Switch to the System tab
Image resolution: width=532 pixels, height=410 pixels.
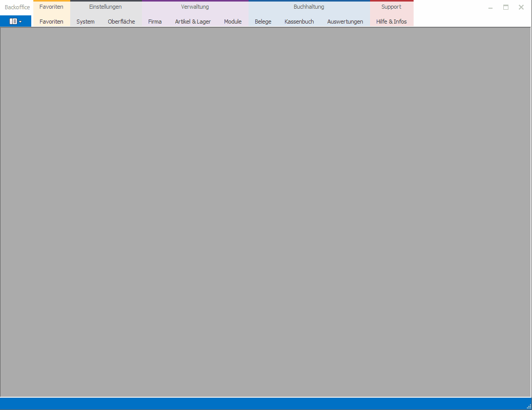tap(86, 22)
